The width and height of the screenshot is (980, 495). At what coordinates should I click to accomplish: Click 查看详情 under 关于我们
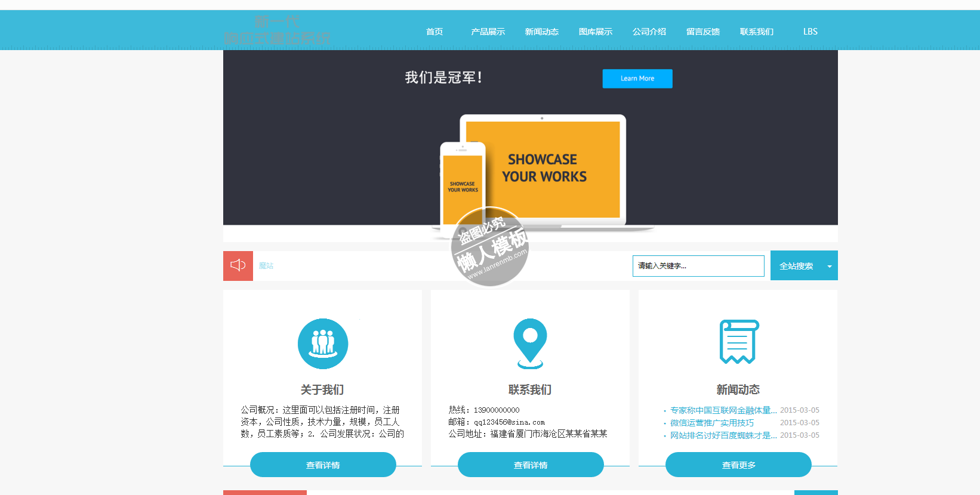coord(323,465)
